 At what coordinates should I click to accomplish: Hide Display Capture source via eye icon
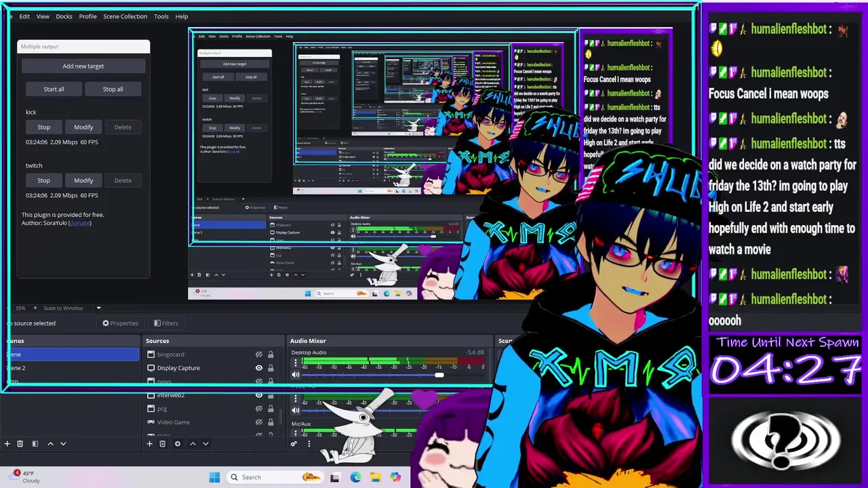pyautogui.click(x=258, y=368)
